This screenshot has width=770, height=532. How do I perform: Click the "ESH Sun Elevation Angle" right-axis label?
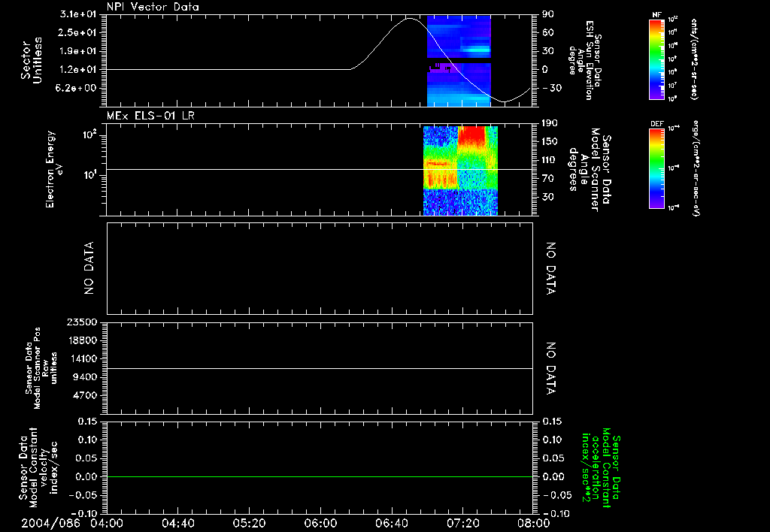coord(587,60)
